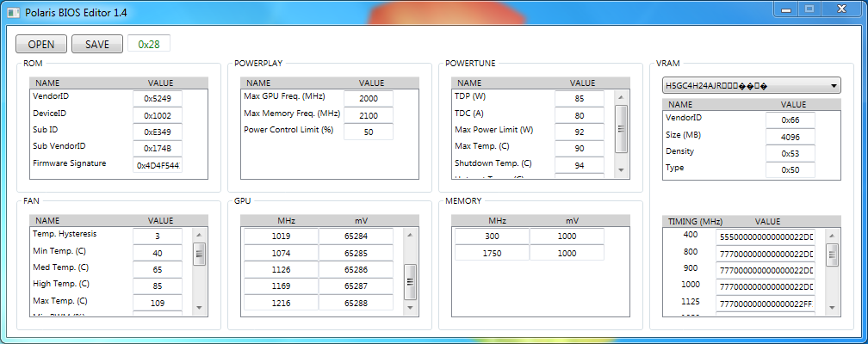Edit timing value for 800 MHz
This screenshot has height=344, width=868.
(766, 254)
